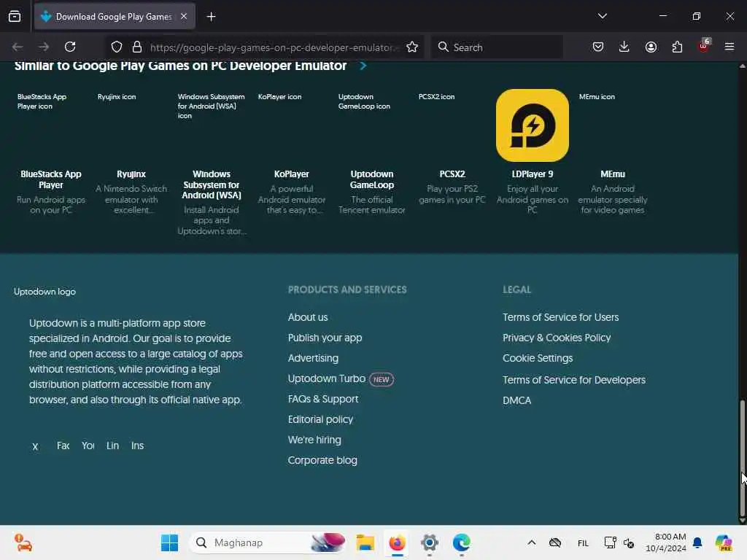This screenshot has height=560, width=747.
Task: Open Settings gear from the taskbar
Action: pyautogui.click(x=429, y=542)
